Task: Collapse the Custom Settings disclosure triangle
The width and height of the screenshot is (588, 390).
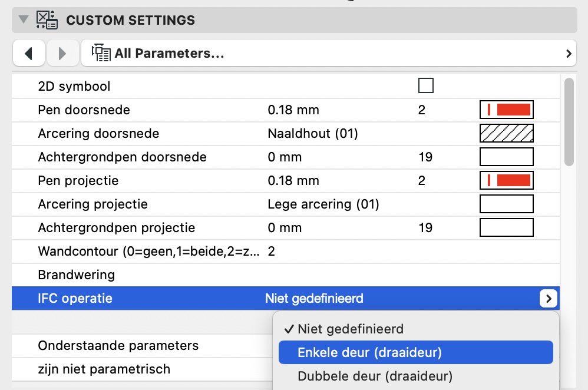Action: (24, 20)
